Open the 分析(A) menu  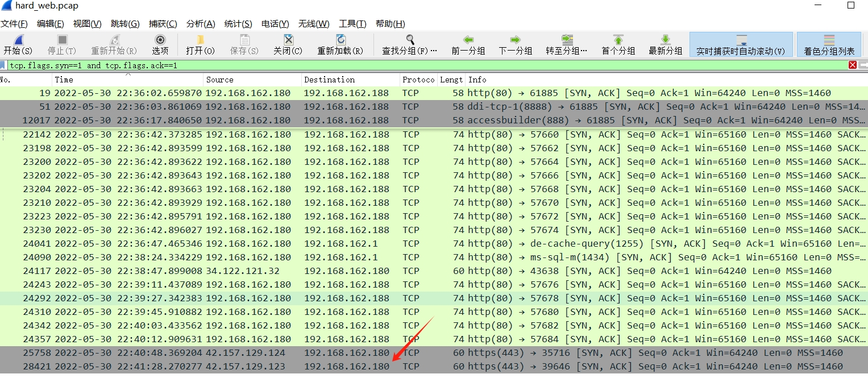click(201, 24)
